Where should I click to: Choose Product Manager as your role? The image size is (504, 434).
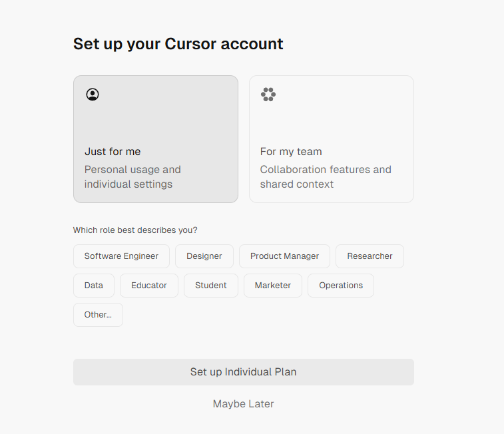284,256
